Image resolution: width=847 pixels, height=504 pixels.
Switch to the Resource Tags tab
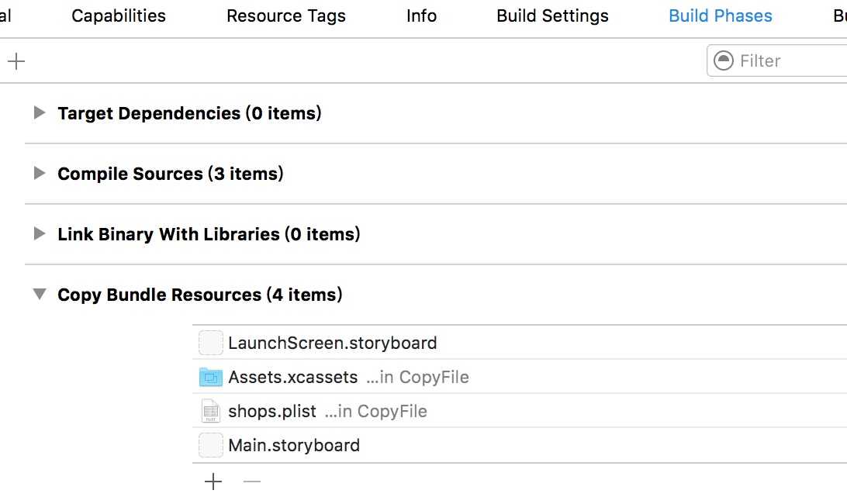tap(285, 16)
